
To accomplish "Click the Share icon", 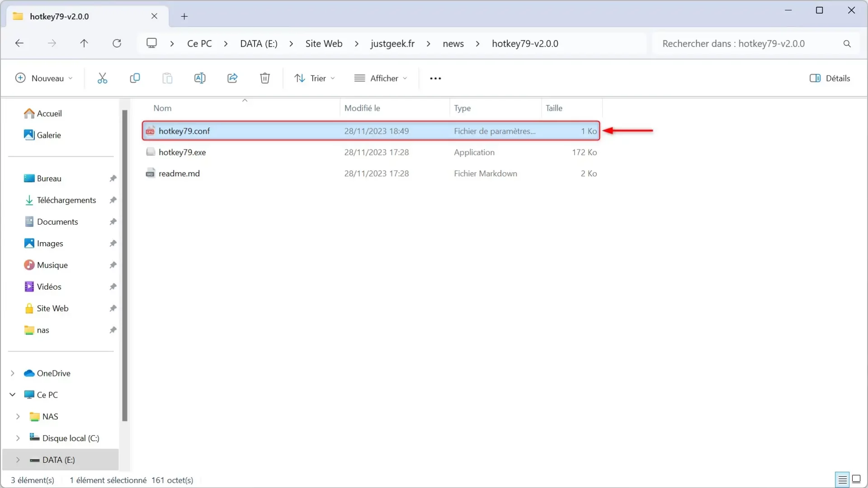I will click(x=232, y=78).
